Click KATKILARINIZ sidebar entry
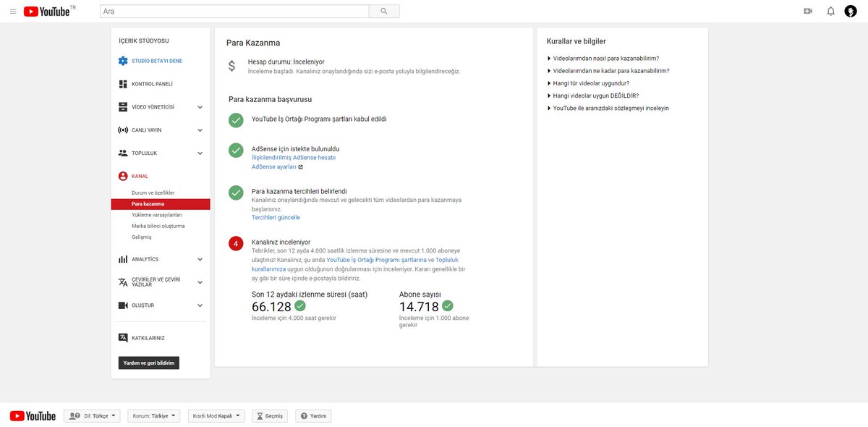Viewport: 868px width, 427px height. point(148,338)
